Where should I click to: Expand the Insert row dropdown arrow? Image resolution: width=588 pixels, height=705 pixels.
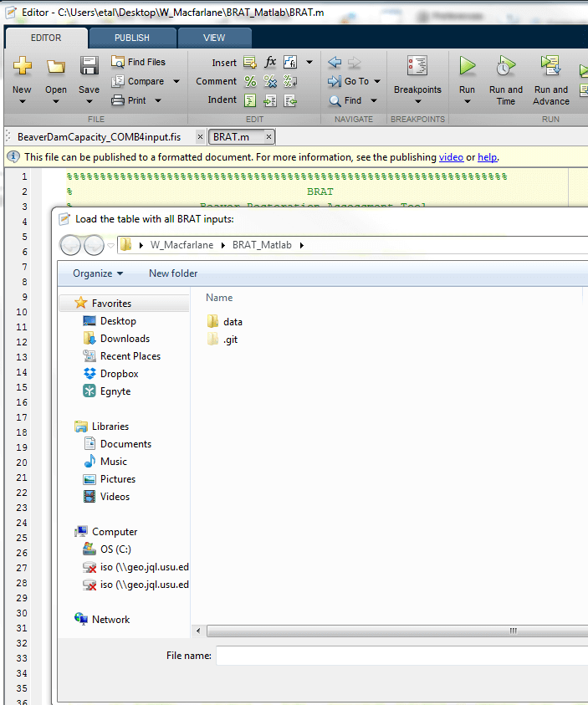click(x=309, y=62)
